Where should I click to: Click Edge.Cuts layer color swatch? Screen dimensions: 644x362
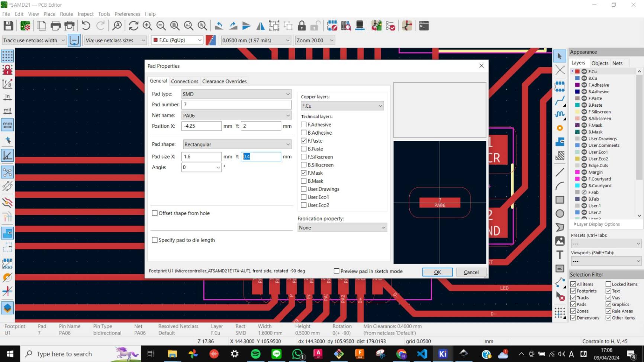point(577,165)
